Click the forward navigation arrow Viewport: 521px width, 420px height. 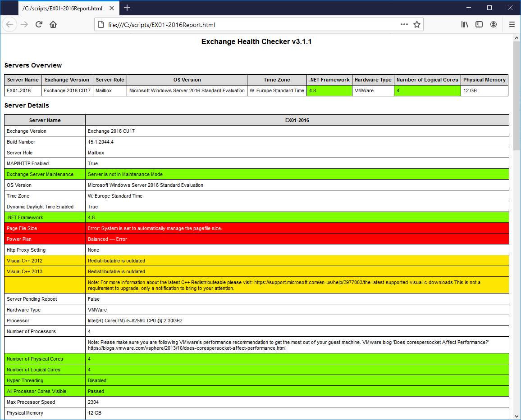(x=24, y=25)
